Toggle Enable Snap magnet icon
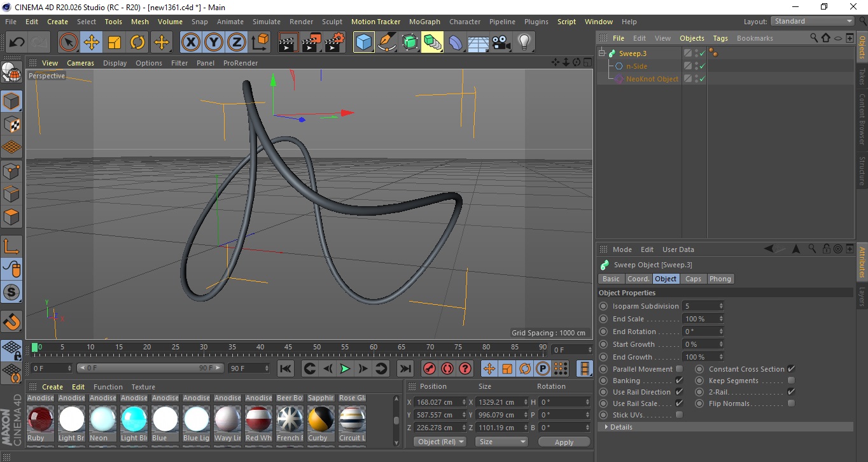The width and height of the screenshot is (868, 462). 12,321
